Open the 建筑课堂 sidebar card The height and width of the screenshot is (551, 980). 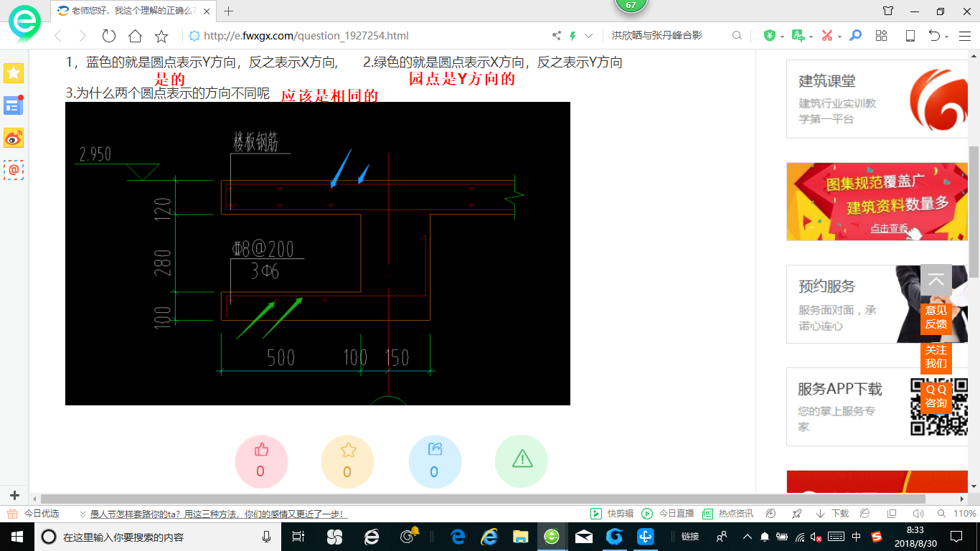point(877,99)
